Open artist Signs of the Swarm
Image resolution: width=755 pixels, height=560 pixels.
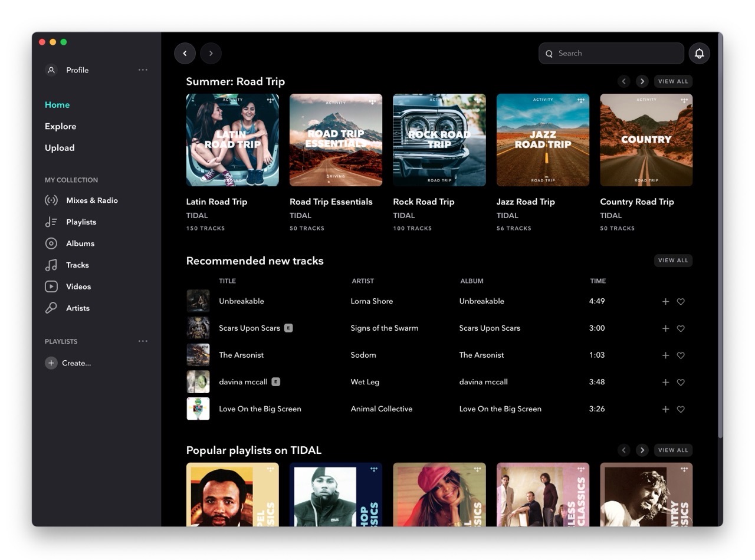pyautogui.click(x=385, y=328)
